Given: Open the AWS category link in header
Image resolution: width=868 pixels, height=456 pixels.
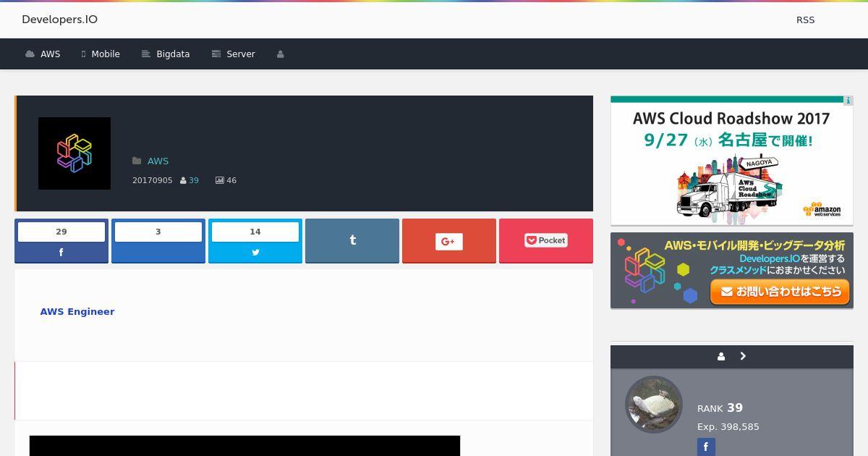Looking at the screenshot, I should point(158,161).
